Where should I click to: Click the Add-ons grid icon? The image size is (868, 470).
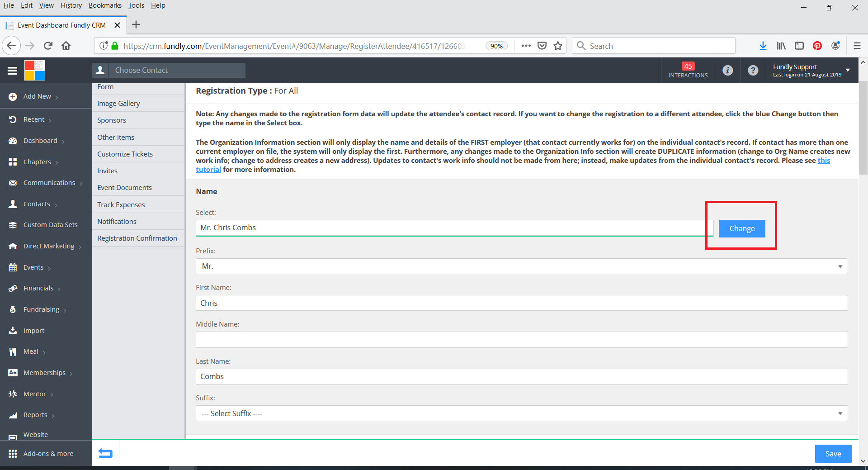tap(13, 453)
